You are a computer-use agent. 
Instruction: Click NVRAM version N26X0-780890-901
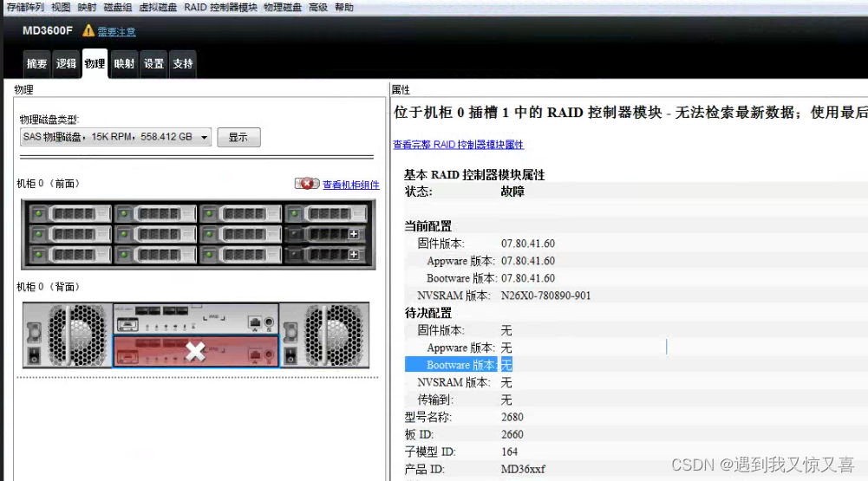pyautogui.click(x=545, y=296)
